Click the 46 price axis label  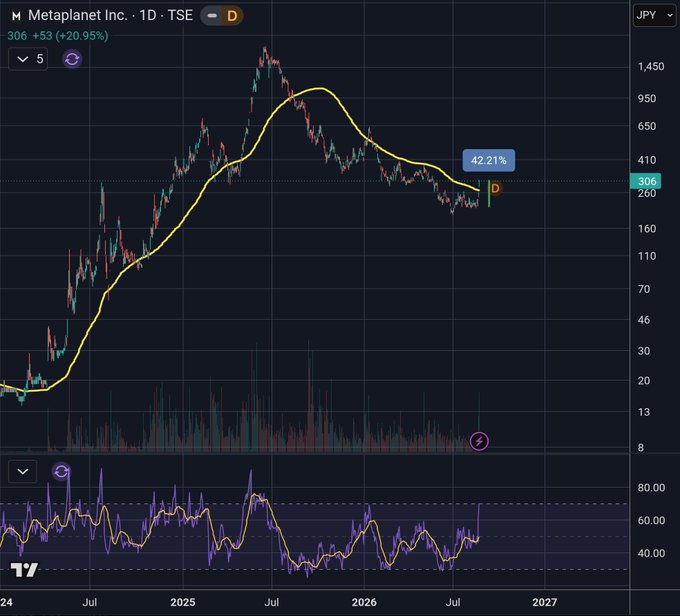click(x=644, y=320)
